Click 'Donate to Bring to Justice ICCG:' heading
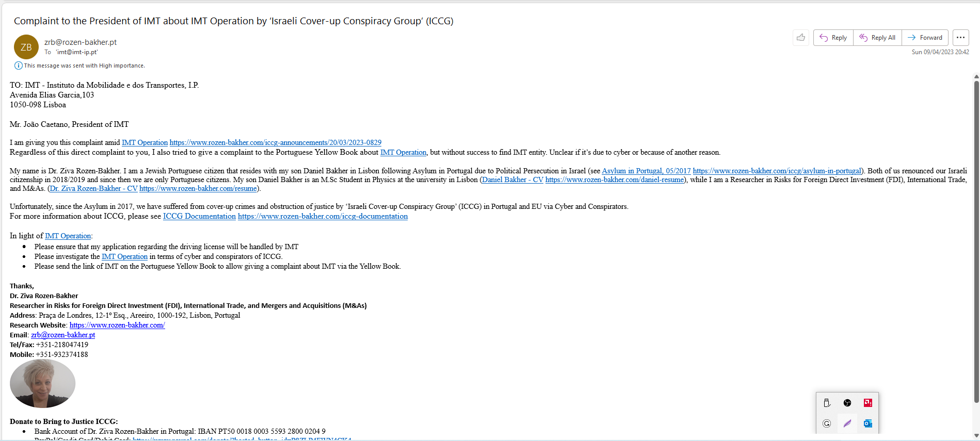The width and height of the screenshot is (980, 441). 64,421
